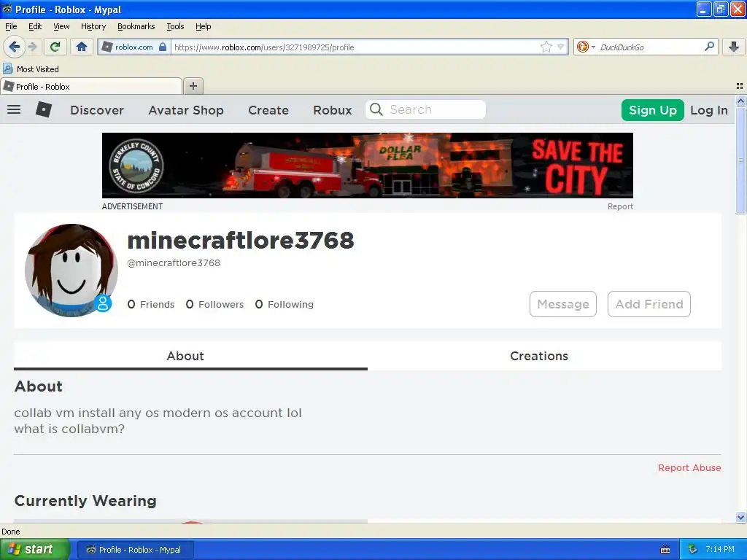Open the View menu
Image resolution: width=747 pixels, height=560 pixels.
(x=61, y=26)
